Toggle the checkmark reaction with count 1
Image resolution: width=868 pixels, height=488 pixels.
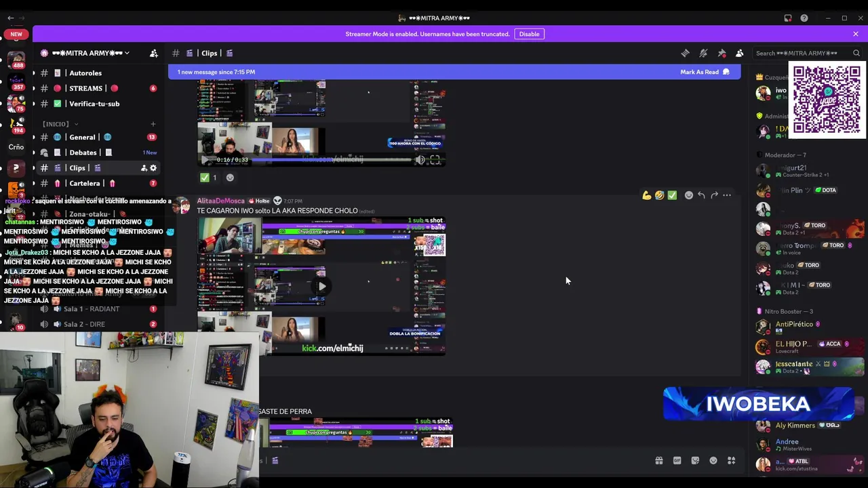209,178
